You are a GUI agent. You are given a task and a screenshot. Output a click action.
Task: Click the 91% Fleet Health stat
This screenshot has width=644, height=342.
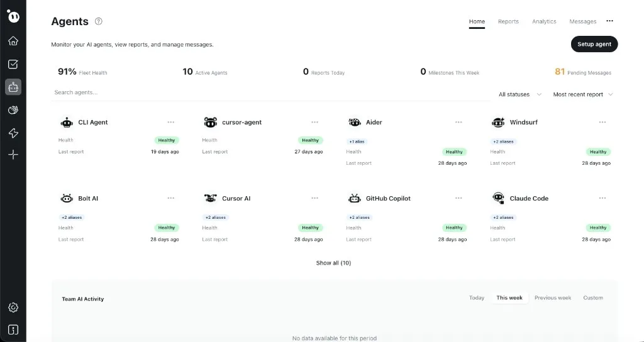82,72
